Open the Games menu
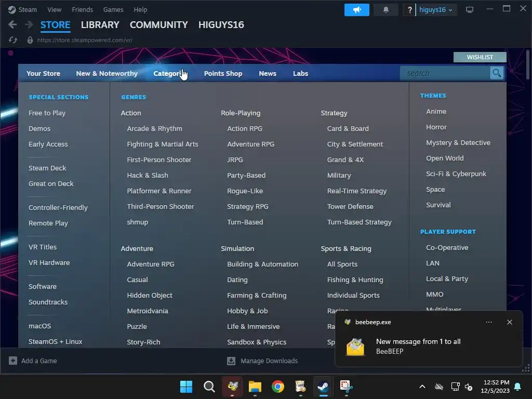 pyautogui.click(x=113, y=9)
